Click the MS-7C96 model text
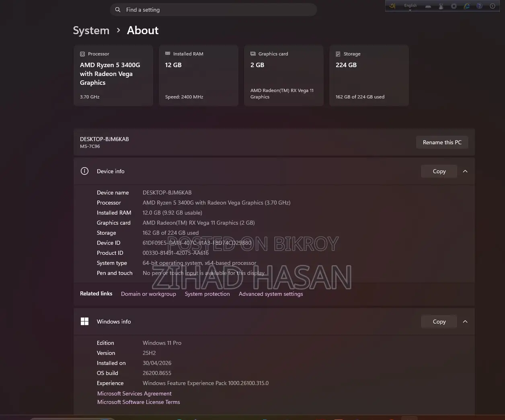The height and width of the screenshot is (420, 505). pos(90,146)
